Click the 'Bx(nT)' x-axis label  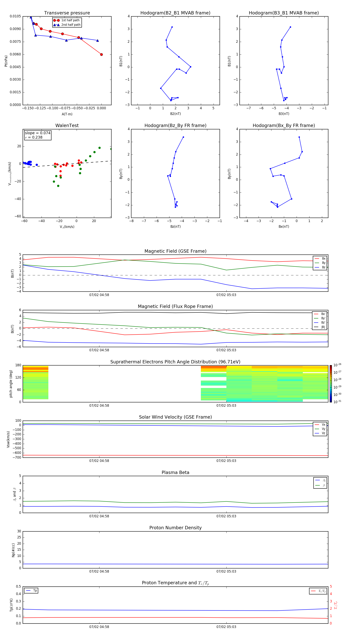[x=284, y=227]
